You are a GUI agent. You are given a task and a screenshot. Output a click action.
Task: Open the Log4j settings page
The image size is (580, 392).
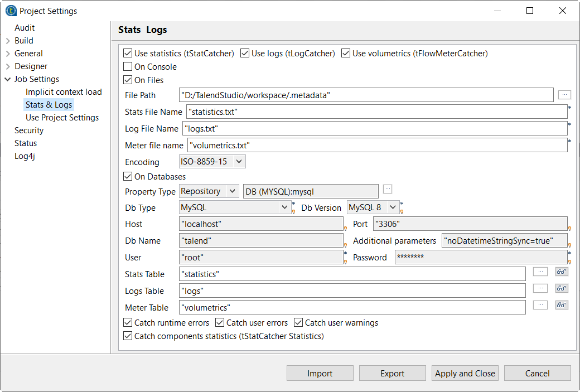(x=25, y=156)
